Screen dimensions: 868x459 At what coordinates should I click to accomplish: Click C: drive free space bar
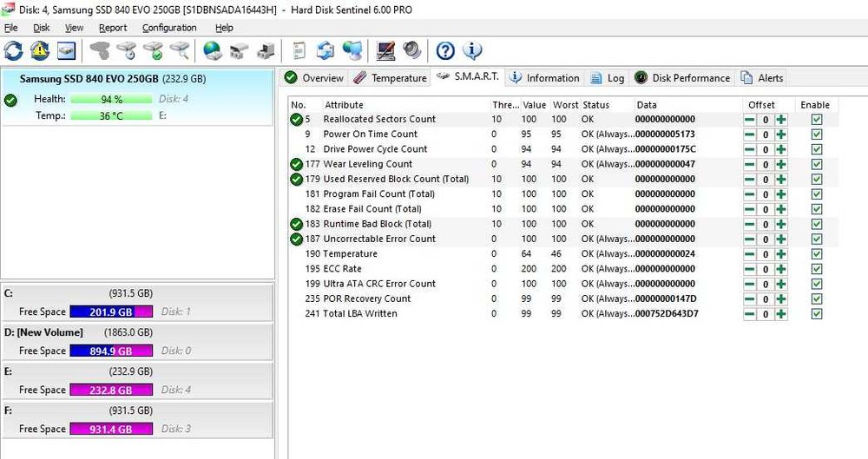click(111, 311)
